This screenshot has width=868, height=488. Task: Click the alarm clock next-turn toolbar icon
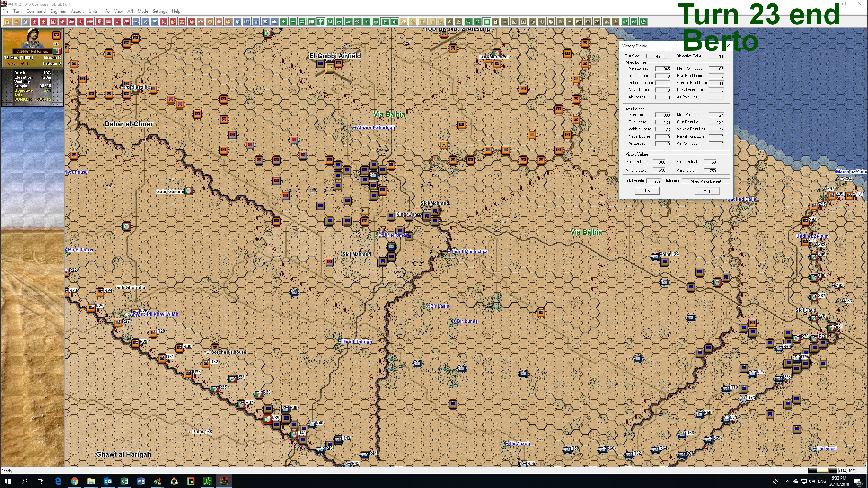coord(7,22)
